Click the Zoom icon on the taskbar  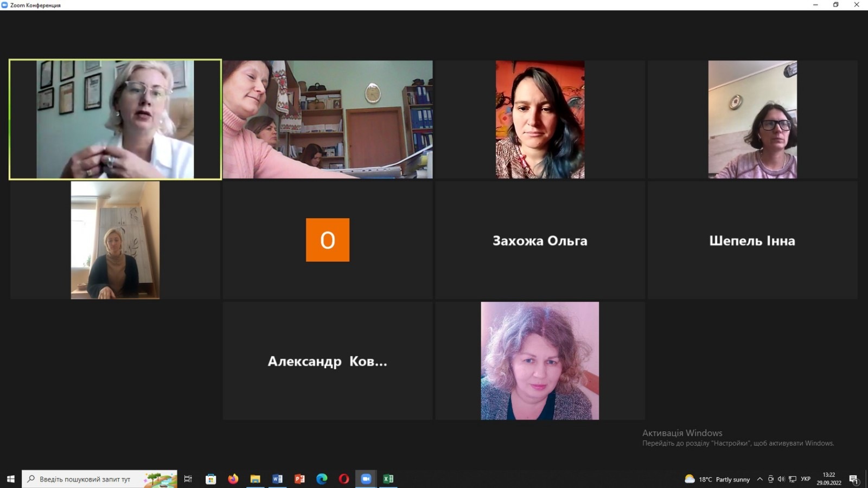point(366,479)
